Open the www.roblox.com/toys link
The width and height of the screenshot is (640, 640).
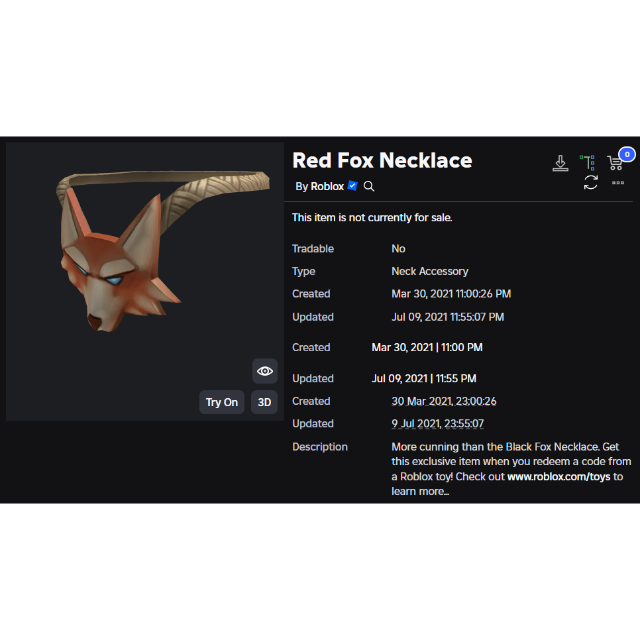pos(558,477)
